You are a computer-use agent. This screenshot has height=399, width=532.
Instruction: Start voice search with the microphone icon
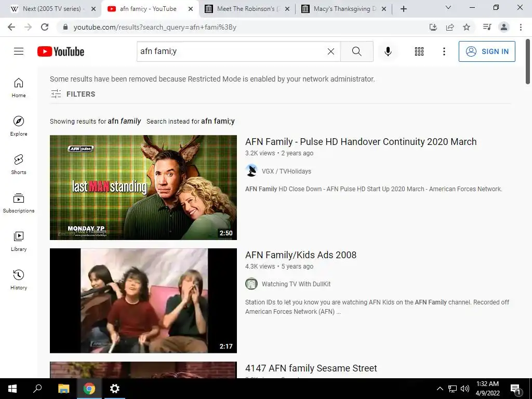click(388, 51)
